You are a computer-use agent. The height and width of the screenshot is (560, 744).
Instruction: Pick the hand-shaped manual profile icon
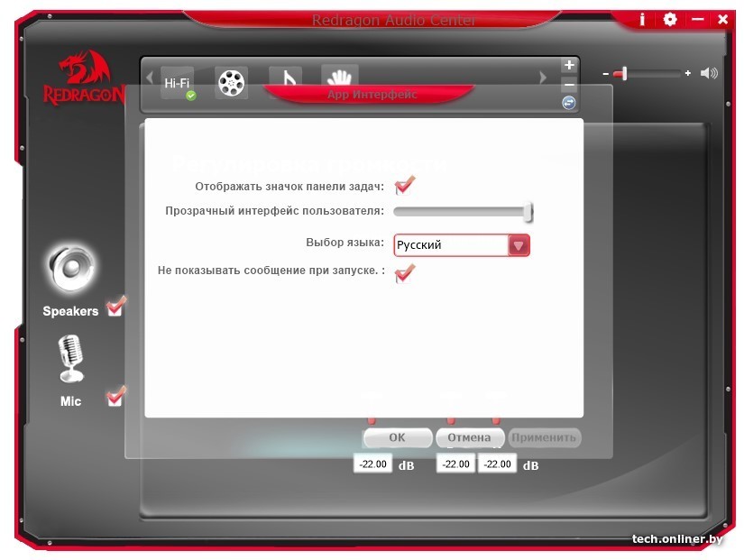click(x=340, y=76)
